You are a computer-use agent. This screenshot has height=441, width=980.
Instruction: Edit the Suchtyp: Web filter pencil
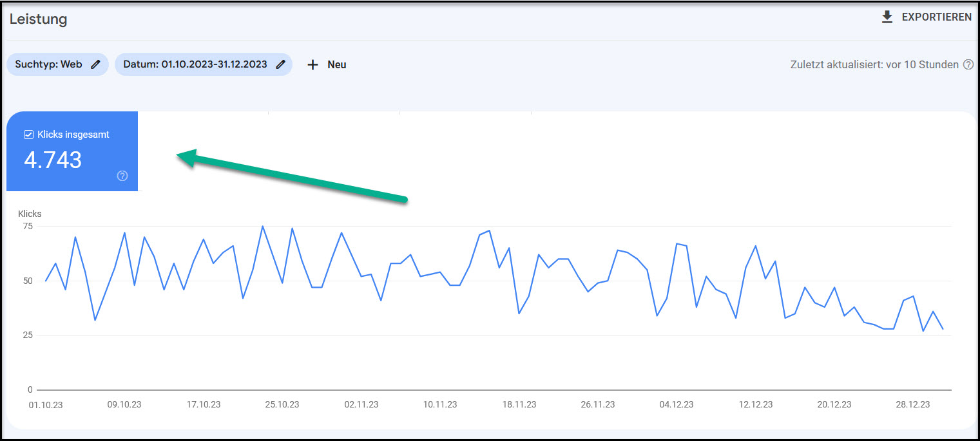tap(95, 64)
